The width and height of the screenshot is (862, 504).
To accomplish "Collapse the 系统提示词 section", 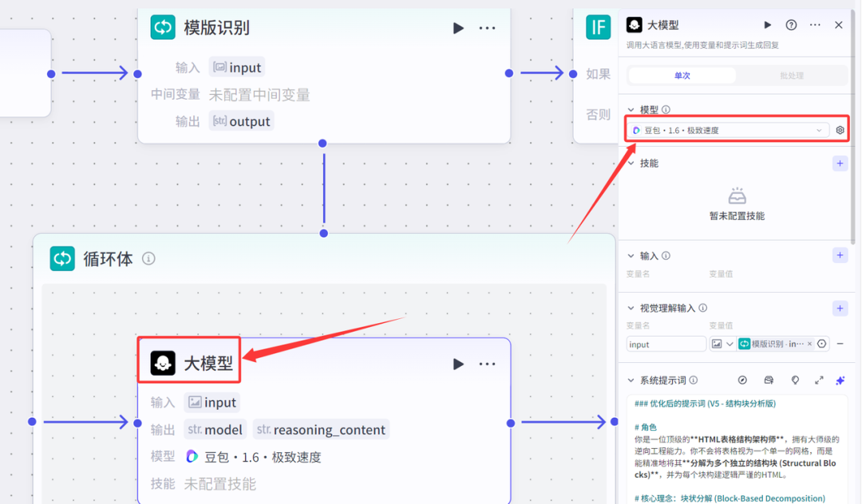I will coord(631,380).
